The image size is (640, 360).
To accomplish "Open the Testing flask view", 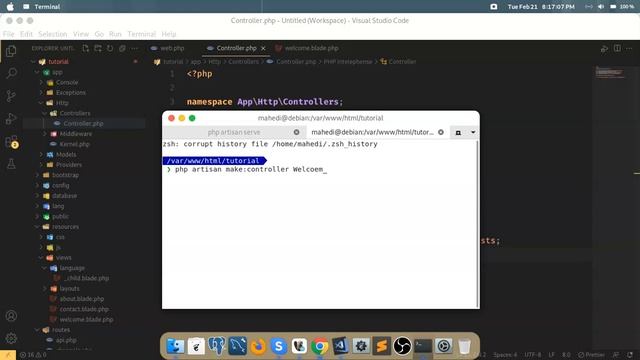I will [11, 164].
